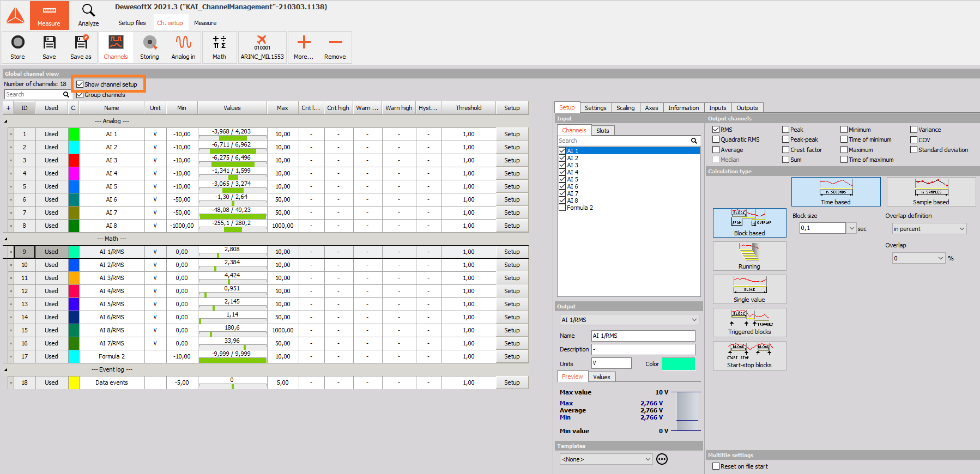Click Setup button for AI 1 row
The image size is (980, 474).
(x=512, y=134)
